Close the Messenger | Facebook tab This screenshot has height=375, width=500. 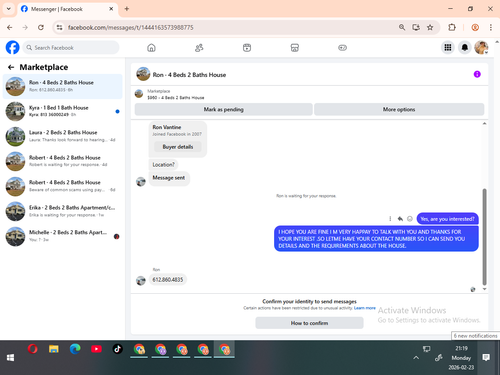tap(111, 9)
